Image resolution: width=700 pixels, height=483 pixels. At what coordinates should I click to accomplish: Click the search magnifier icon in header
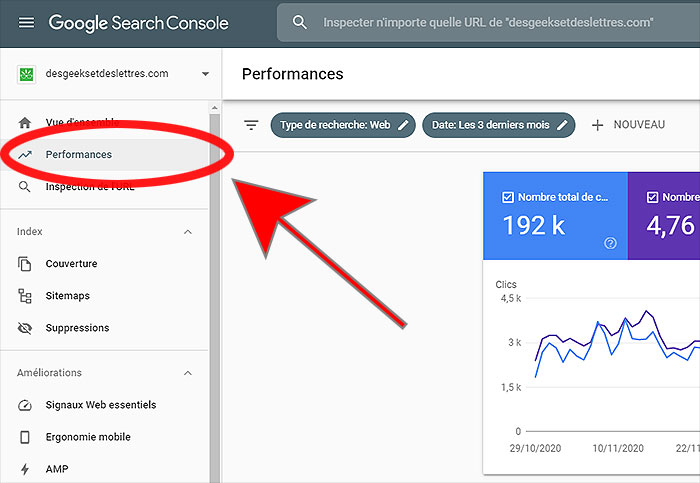[x=300, y=22]
